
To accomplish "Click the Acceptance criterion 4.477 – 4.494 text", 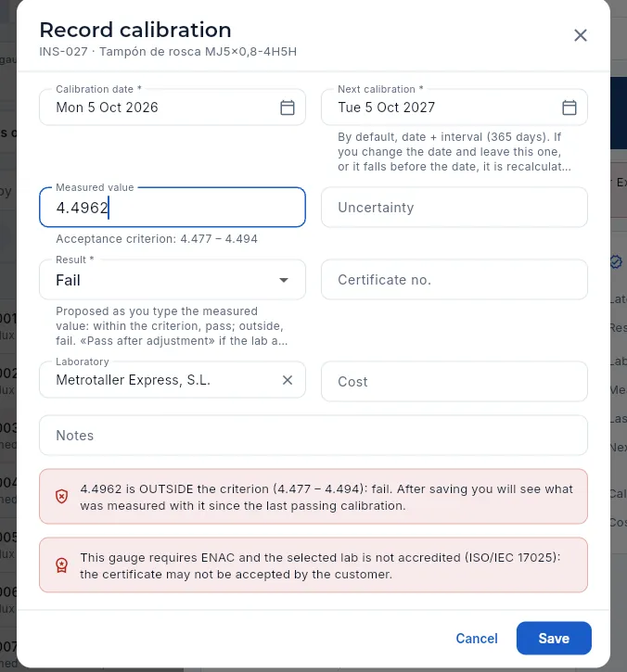I will pyautogui.click(x=157, y=239).
